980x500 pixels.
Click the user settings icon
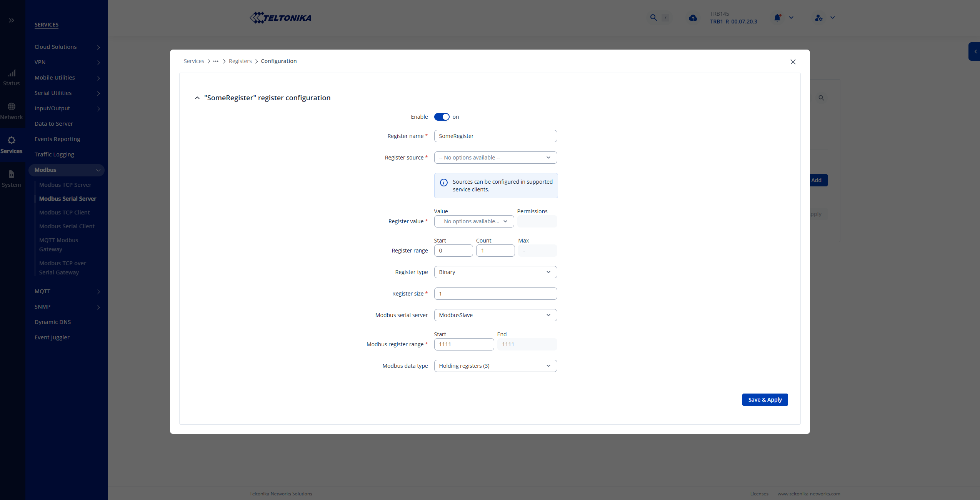(818, 18)
